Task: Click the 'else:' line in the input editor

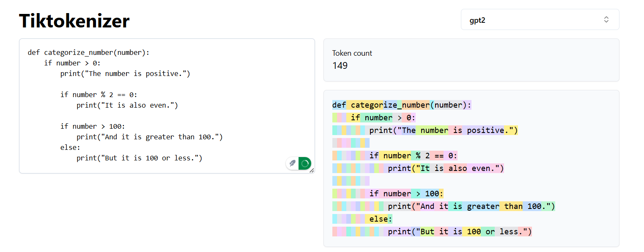Action: [70, 148]
